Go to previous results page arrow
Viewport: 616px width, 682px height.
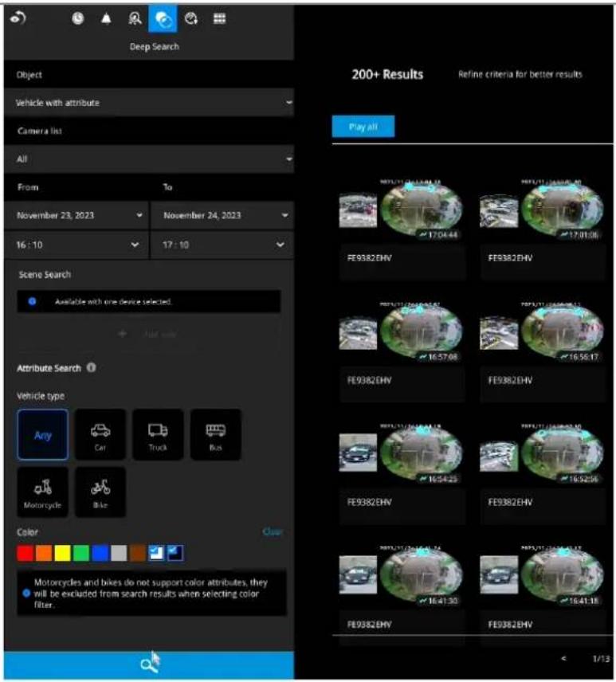pyautogui.click(x=563, y=659)
